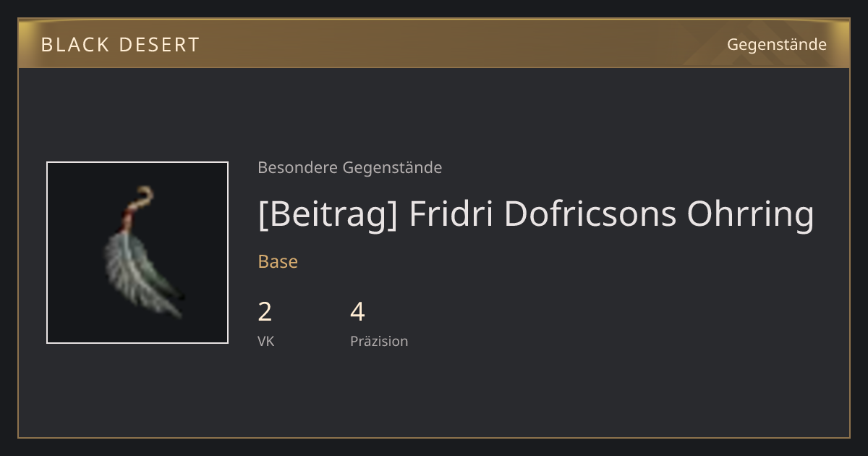
Task: Open the BLACK DESERT header title
Action: [x=120, y=45]
